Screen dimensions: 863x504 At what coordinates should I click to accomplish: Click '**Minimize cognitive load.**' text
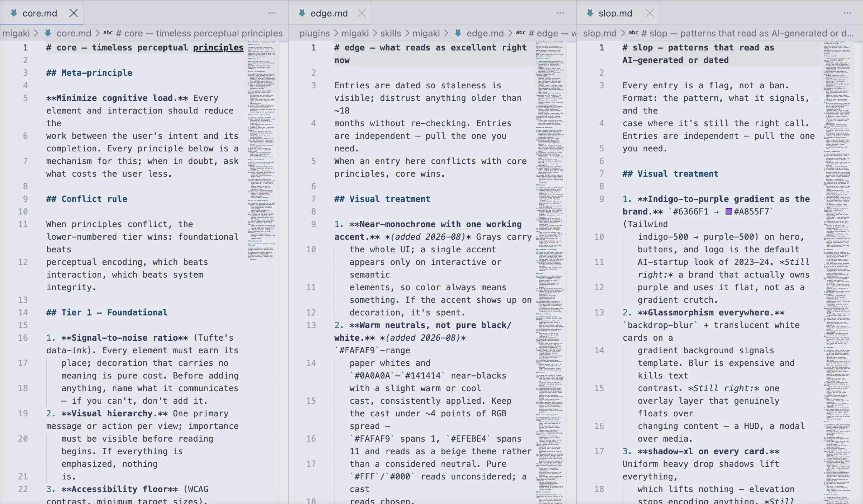pyautogui.click(x=117, y=98)
